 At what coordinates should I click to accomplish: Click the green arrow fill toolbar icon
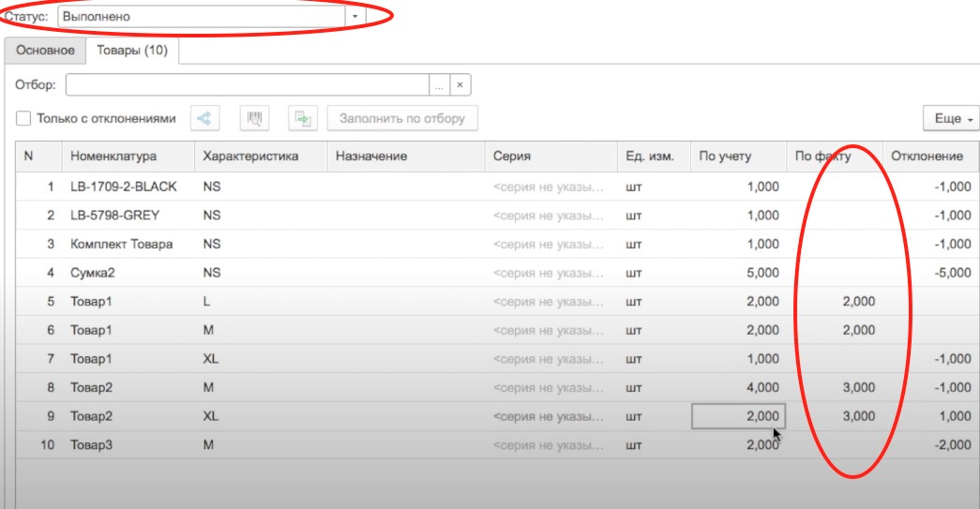303,118
